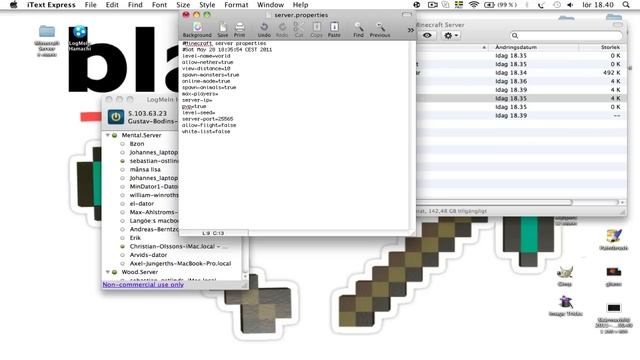Screen dimensions: 640x360
Task: Click the Wi-Fi status icon
Action: [473, 5]
